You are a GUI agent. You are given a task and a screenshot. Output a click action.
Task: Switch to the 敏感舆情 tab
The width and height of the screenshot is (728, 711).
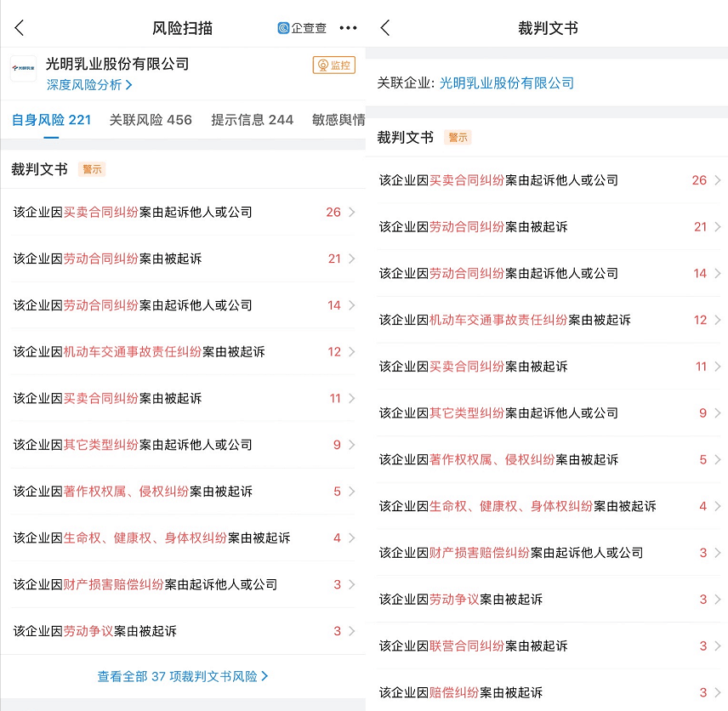338,120
